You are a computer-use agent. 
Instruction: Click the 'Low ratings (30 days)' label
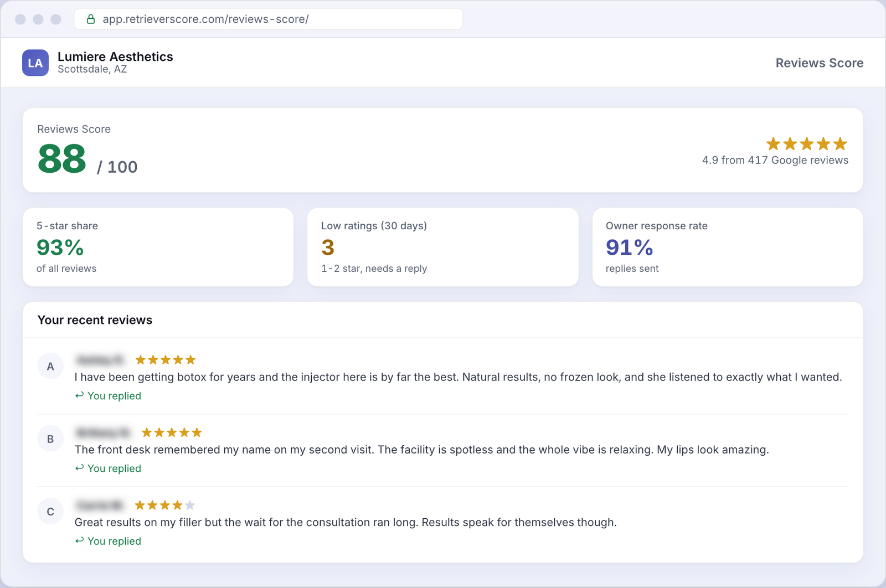click(374, 226)
